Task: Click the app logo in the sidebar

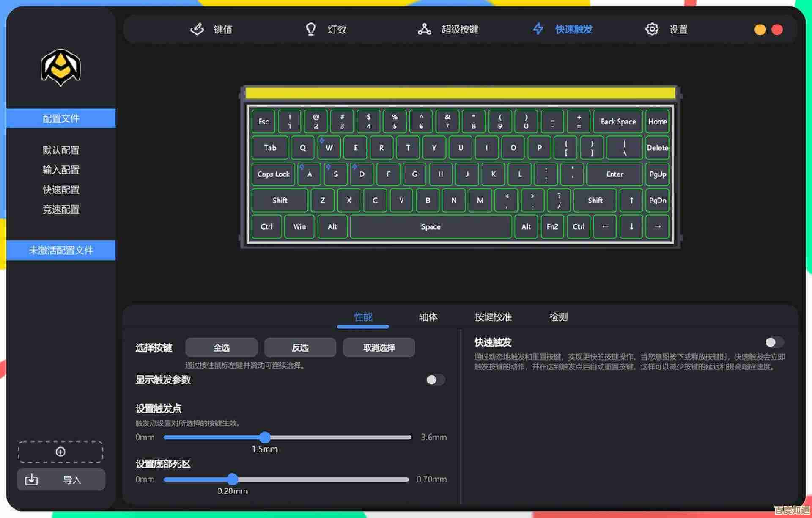Action: pos(60,68)
